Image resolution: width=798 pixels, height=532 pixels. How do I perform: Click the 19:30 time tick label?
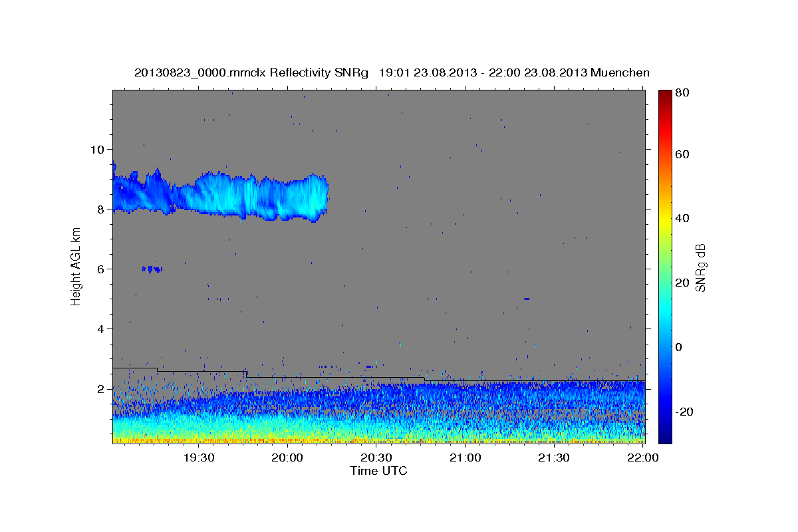pos(198,458)
